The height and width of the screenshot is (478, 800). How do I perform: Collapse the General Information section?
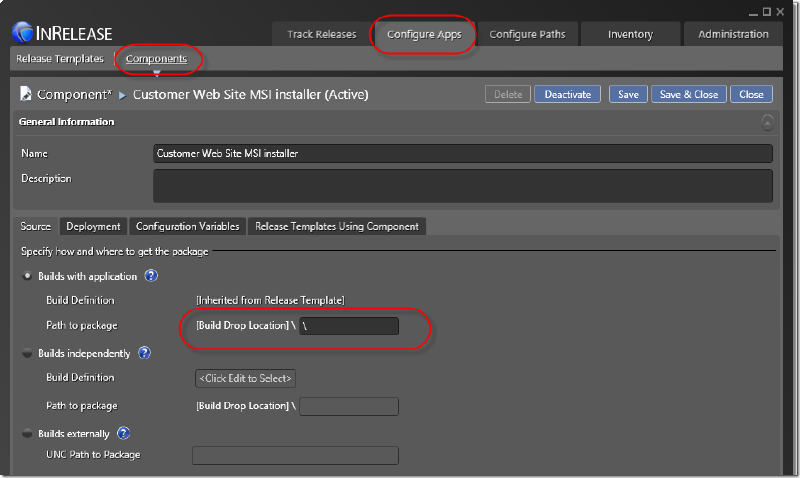767,122
